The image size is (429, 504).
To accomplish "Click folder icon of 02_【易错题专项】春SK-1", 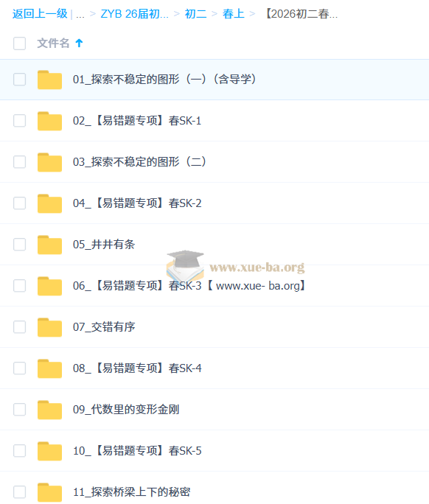I will point(49,121).
